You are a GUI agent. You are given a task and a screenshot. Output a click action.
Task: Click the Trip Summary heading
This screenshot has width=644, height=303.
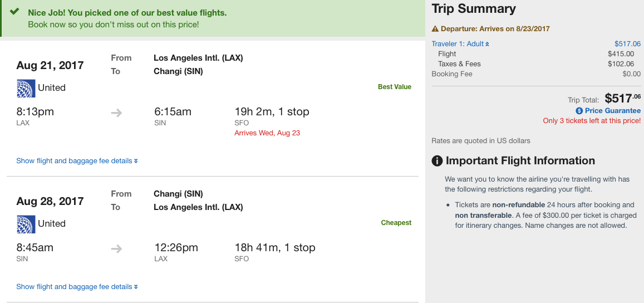tap(474, 9)
